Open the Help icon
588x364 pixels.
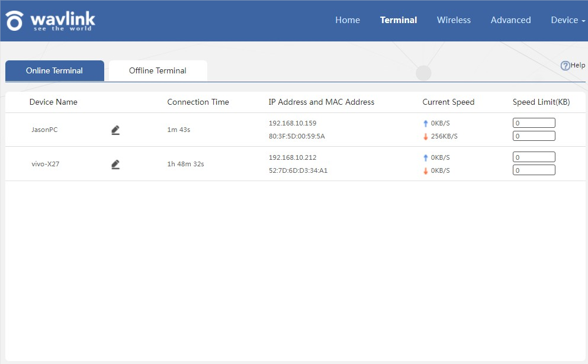565,66
